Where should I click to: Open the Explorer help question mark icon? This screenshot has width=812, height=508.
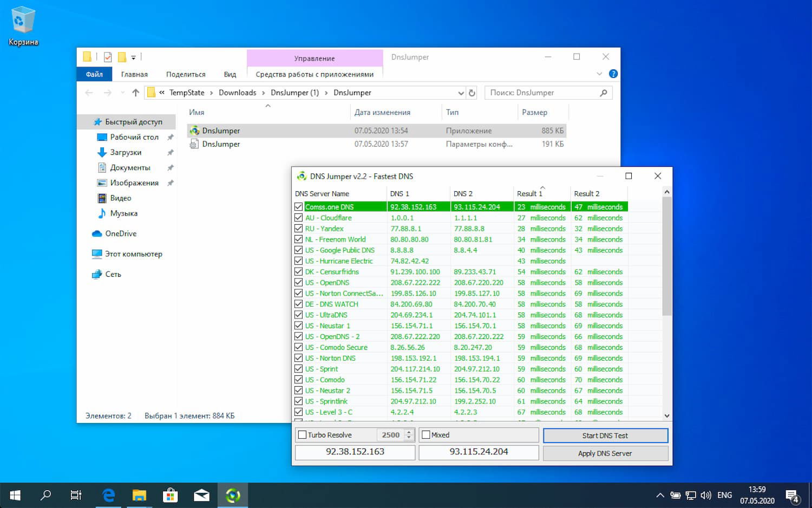point(613,74)
